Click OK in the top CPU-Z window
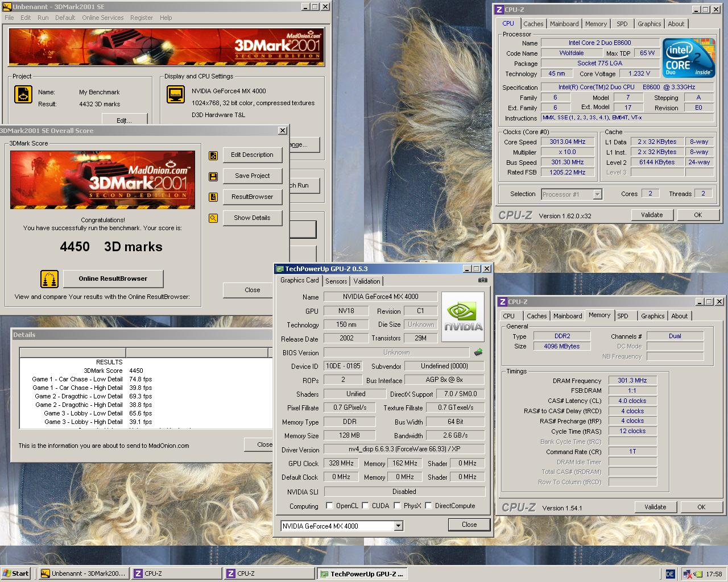This screenshot has height=582, width=728. [x=698, y=215]
